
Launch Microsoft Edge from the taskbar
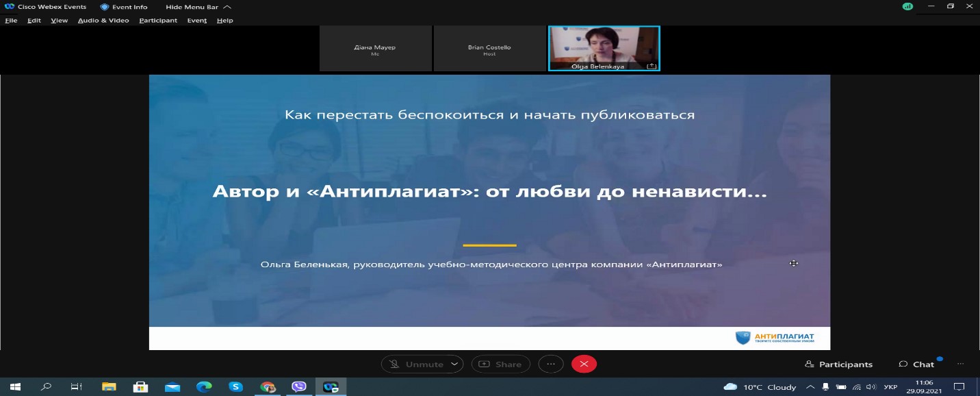coord(204,387)
